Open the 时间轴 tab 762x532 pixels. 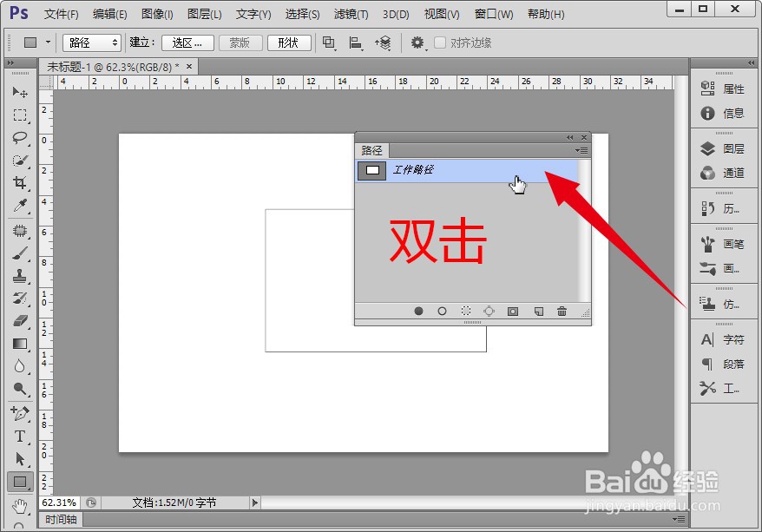(x=61, y=519)
